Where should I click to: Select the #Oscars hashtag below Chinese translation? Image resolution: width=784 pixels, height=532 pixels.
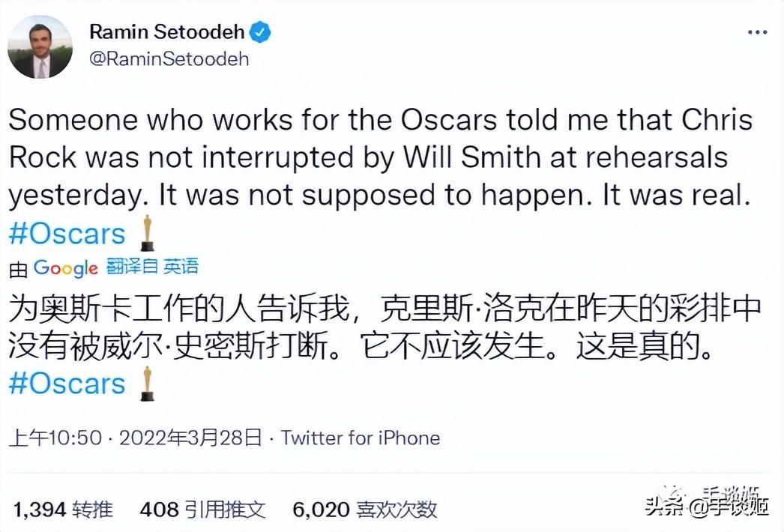click(67, 383)
